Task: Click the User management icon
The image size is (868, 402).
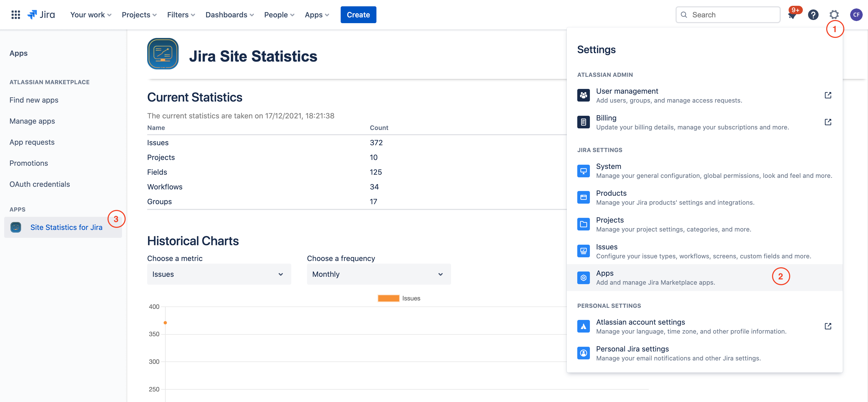Action: (583, 96)
